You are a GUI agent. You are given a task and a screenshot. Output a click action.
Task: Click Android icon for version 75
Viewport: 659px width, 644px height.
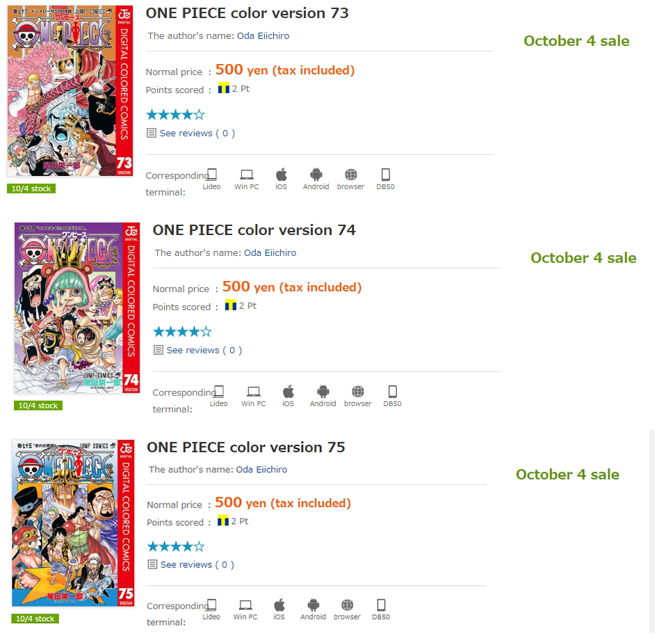pyautogui.click(x=313, y=605)
